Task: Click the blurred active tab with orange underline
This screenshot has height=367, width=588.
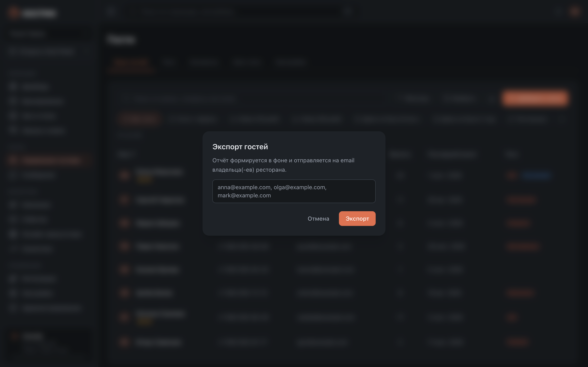Action: point(131,63)
